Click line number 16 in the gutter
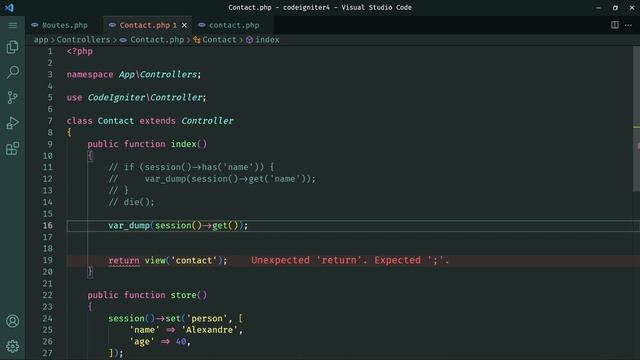 (47, 225)
